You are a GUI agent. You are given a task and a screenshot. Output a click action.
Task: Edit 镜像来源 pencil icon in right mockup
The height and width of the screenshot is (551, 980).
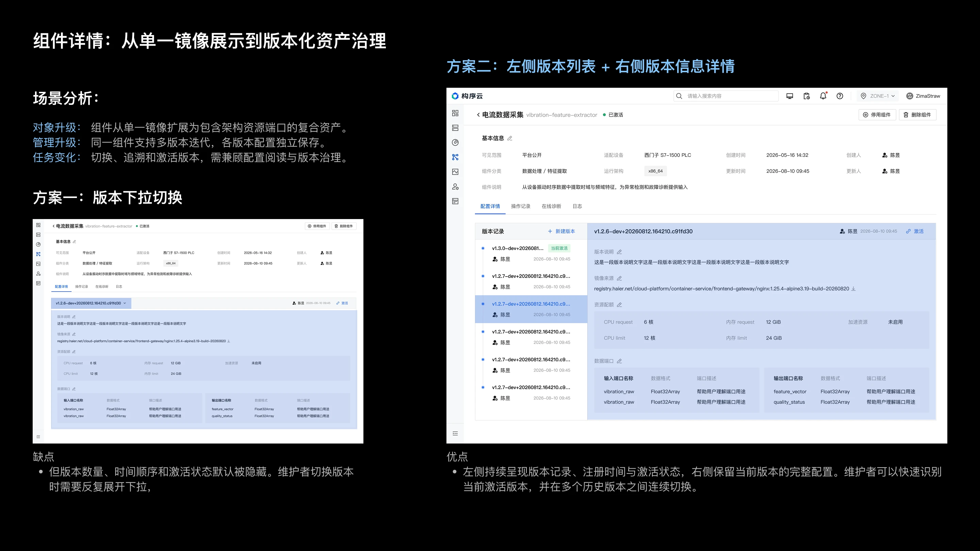[619, 278]
